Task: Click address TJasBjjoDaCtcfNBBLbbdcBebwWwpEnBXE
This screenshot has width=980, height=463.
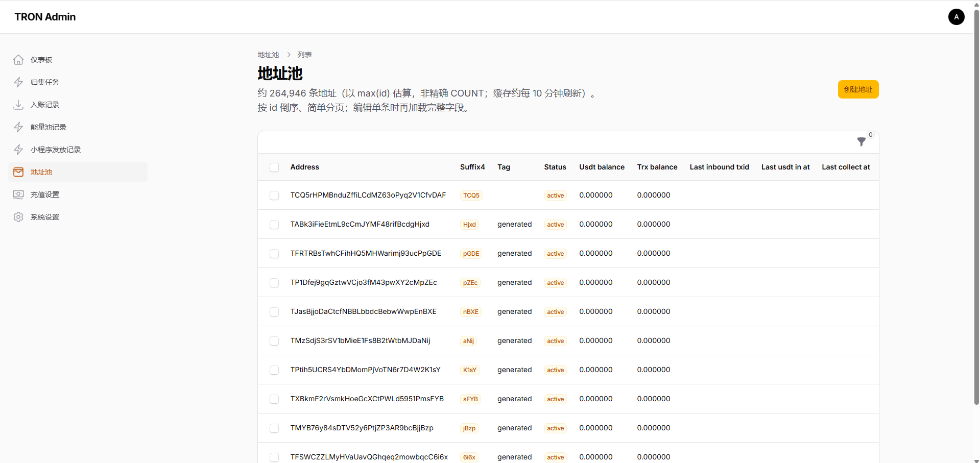Action: (x=364, y=311)
